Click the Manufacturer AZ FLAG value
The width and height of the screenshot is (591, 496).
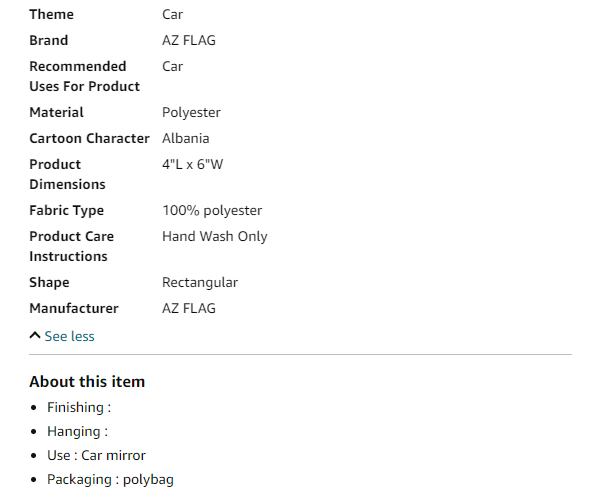tap(189, 308)
